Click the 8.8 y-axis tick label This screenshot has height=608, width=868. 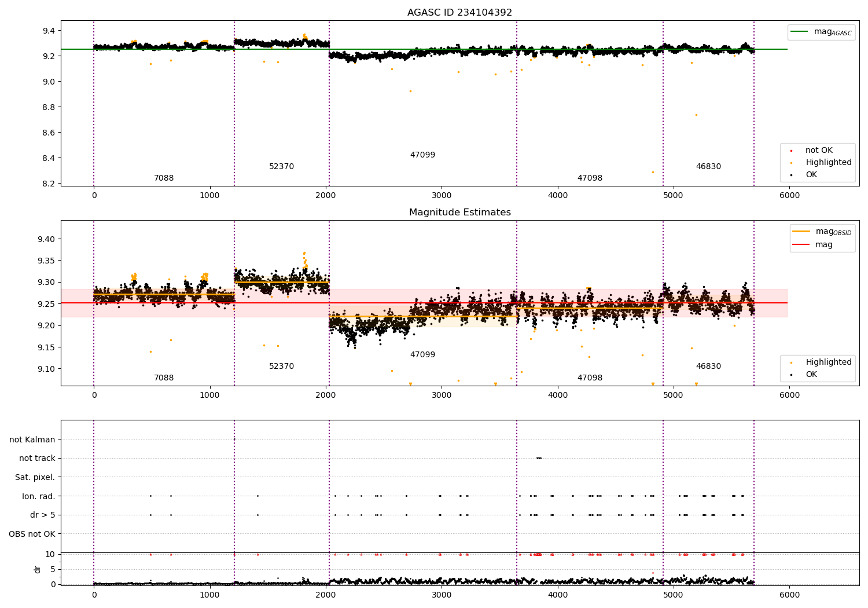[49, 108]
